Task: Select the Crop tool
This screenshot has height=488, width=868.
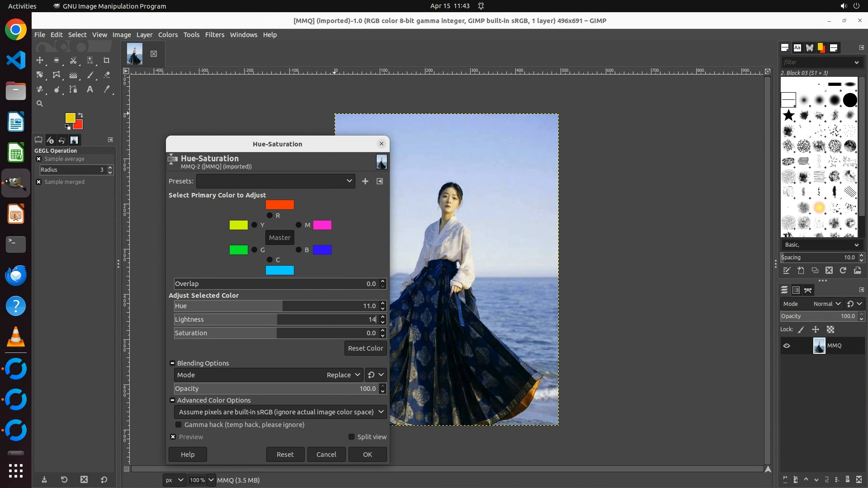Action: coord(107,60)
